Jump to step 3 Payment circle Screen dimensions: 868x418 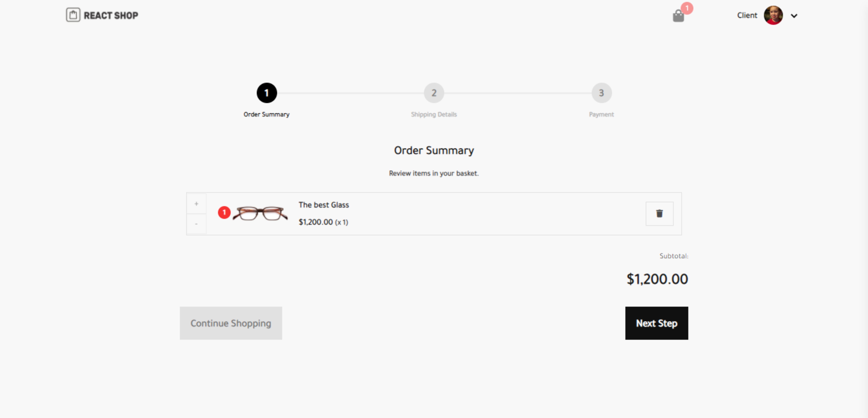(x=601, y=93)
